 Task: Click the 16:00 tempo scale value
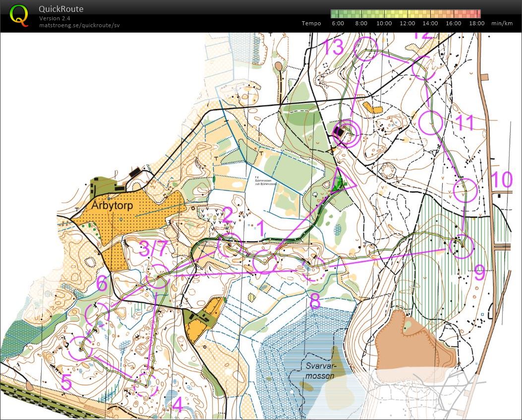pyautogui.click(x=454, y=23)
